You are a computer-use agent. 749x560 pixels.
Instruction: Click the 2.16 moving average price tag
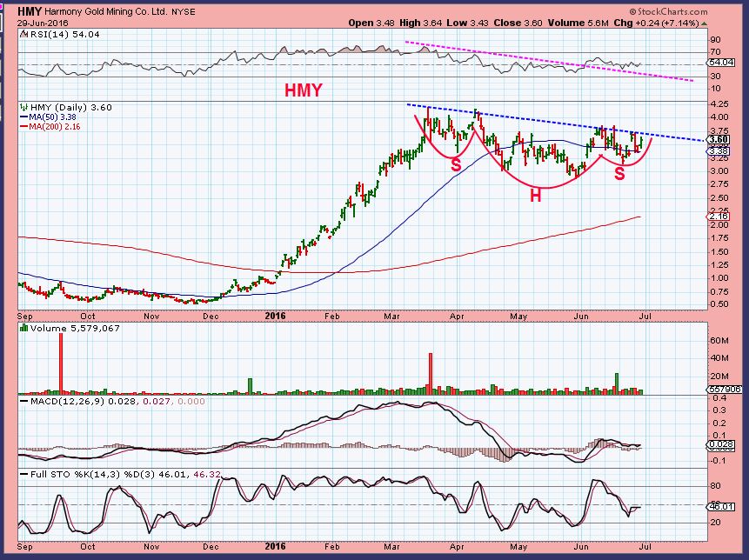click(x=719, y=217)
